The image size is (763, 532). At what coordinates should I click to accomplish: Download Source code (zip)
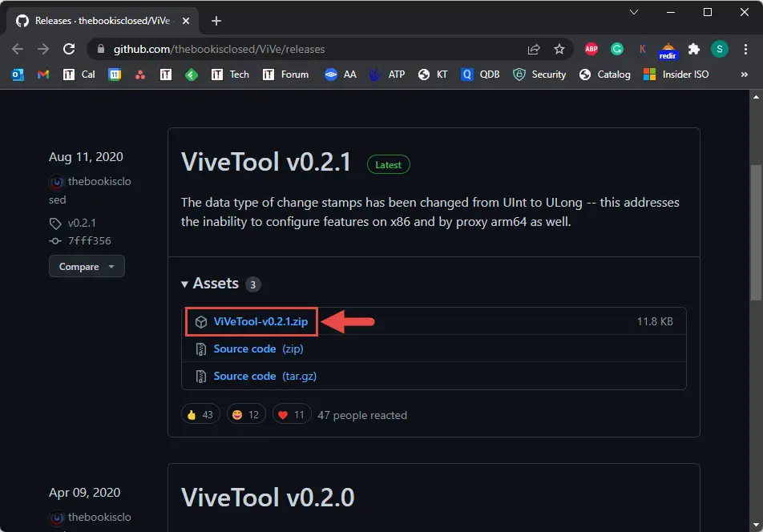(x=258, y=349)
